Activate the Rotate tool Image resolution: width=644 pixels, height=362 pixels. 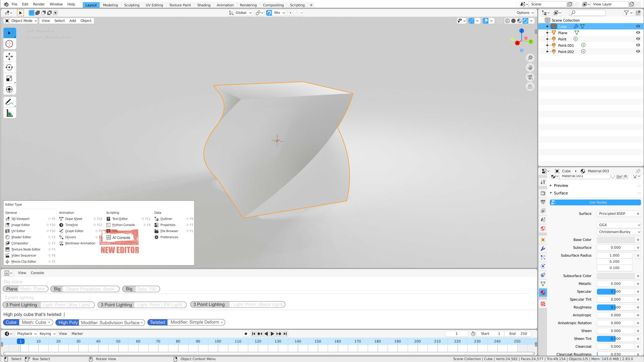click(9, 67)
